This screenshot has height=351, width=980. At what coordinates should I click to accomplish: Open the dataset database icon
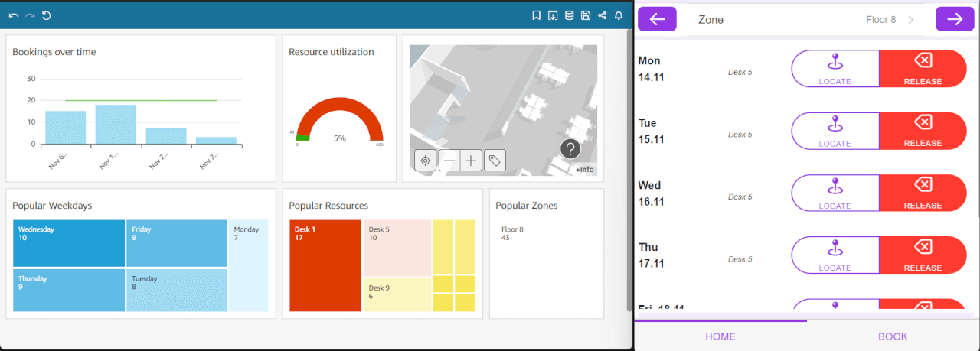click(x=569, y=15)
